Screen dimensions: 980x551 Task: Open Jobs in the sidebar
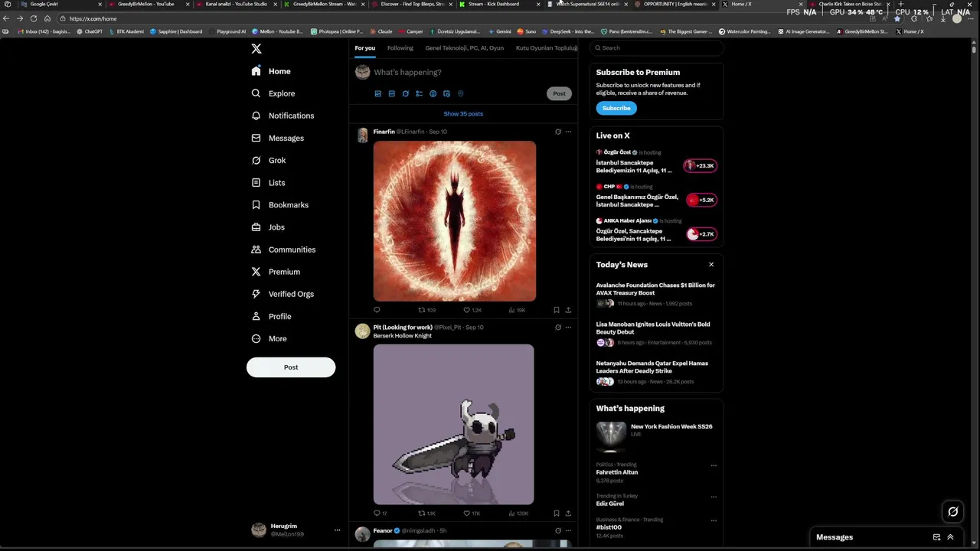[x=268, y=227]
